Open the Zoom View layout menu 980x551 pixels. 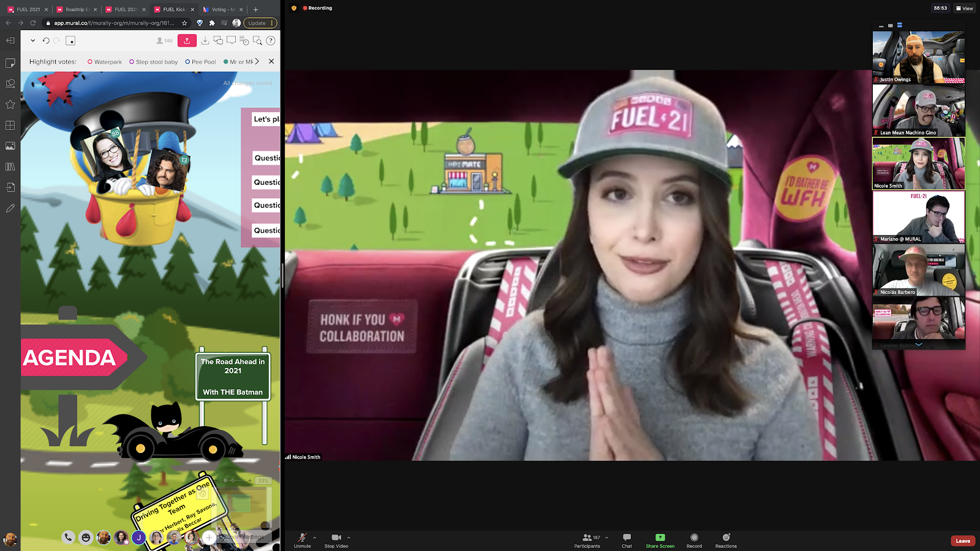pos(964,8)
